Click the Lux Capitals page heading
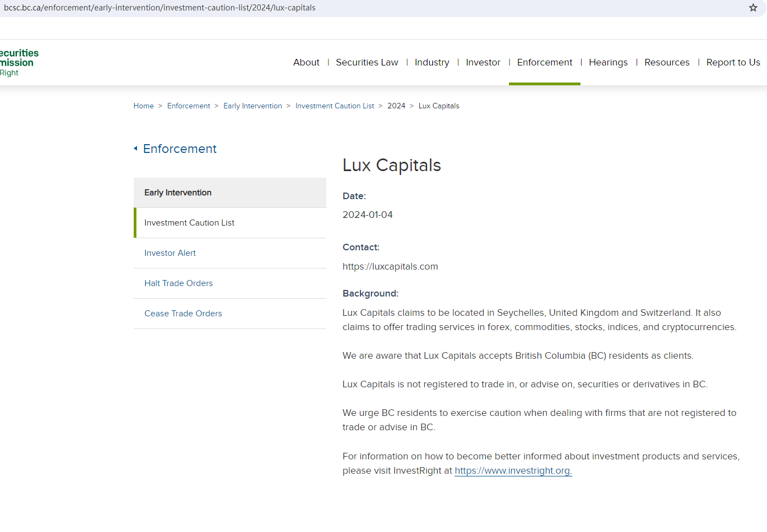 point(392,165)
